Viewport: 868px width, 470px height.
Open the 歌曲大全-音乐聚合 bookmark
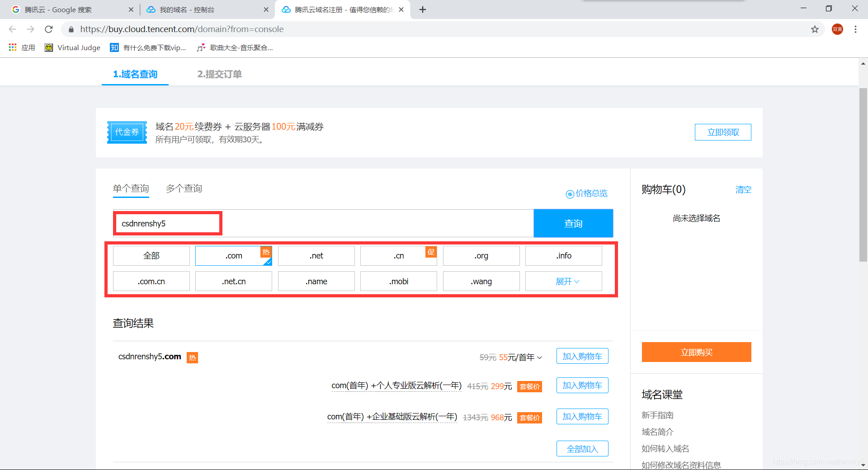coord(235,47)
